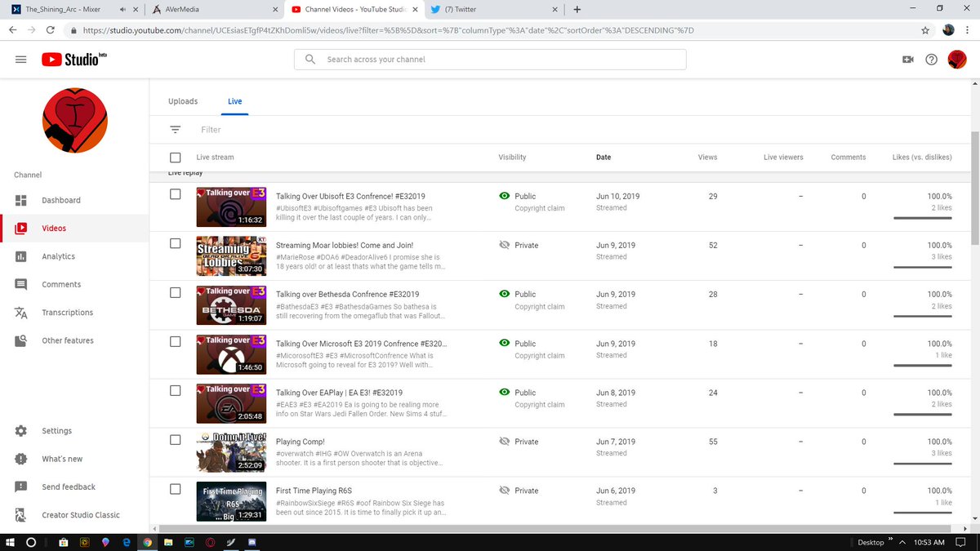This screenshot has height=551, width=980.
Task: Bookmark page with star icon
Action: [x=925, y=30]
